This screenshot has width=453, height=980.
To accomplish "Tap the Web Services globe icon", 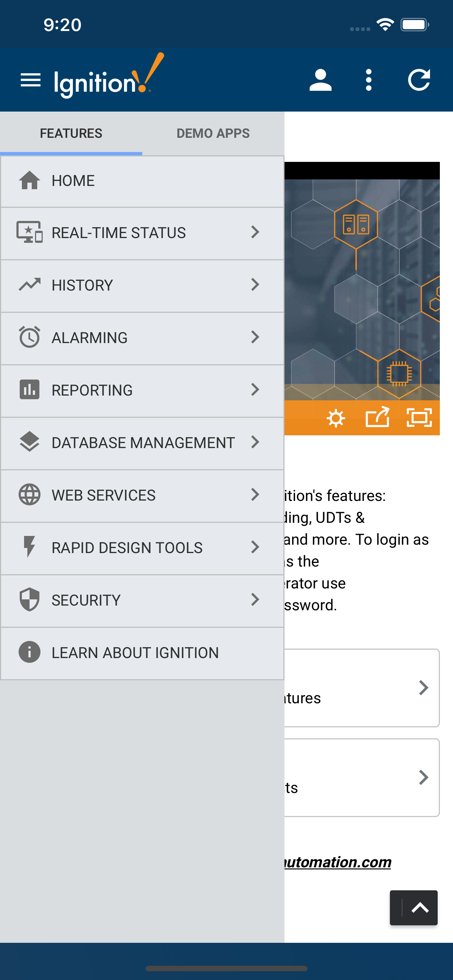I will pos(29,495).
